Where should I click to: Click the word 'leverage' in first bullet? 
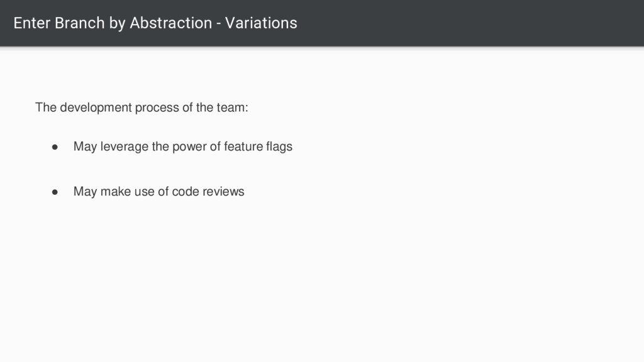click(125, 146)
